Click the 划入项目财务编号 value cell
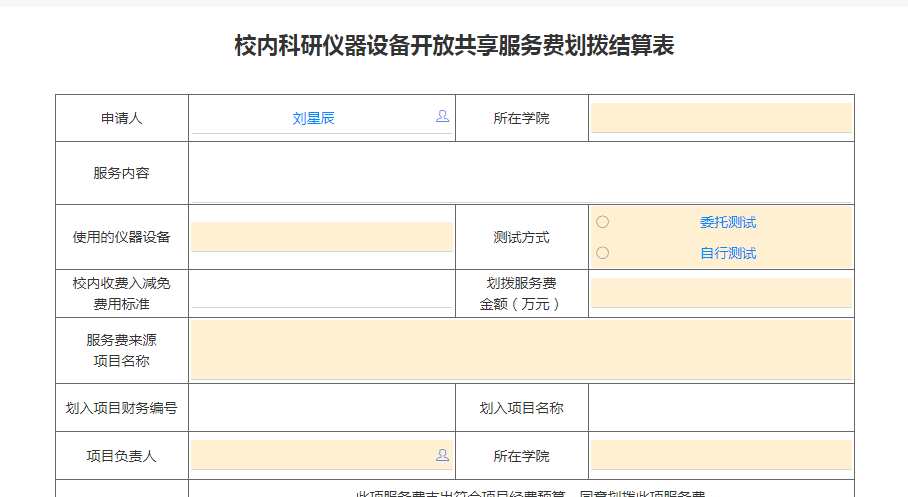The height and width of the screenshot is (497, 908). 321,407
